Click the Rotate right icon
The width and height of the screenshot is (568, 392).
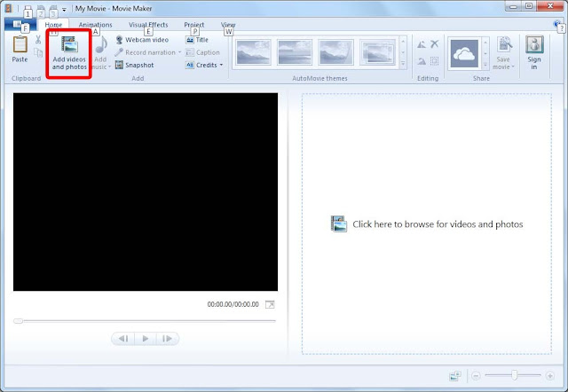pos(422,61)
